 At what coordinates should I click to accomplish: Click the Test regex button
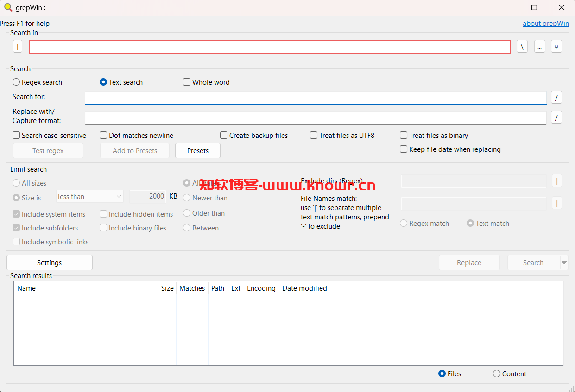48,151
